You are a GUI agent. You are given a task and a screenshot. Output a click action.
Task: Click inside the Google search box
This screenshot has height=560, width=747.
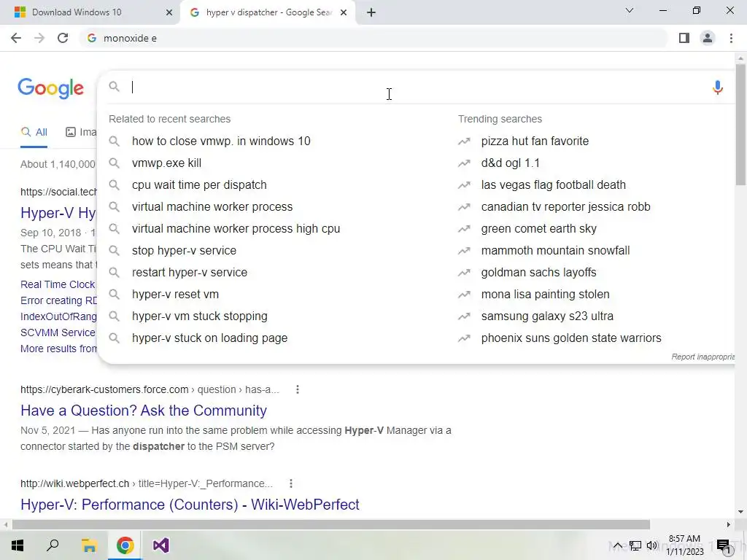tap(414, 87)
